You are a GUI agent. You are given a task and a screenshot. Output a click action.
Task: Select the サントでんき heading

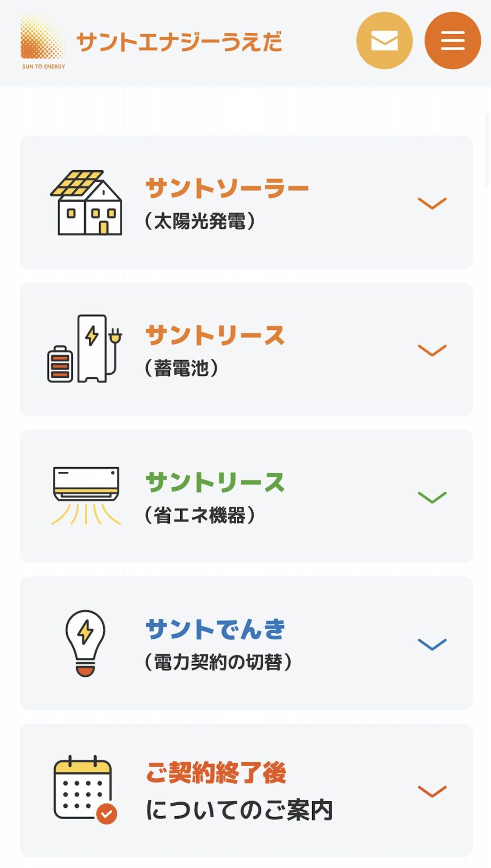coord(215,629)
